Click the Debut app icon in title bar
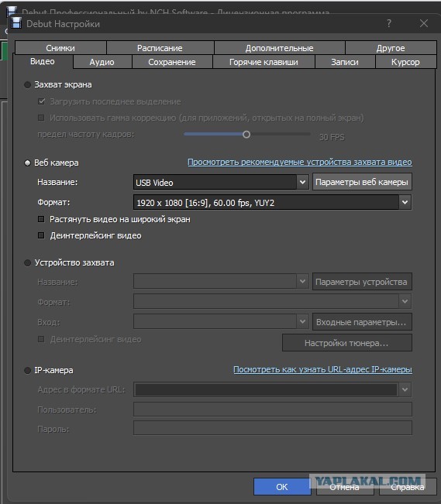 (16, 24)
